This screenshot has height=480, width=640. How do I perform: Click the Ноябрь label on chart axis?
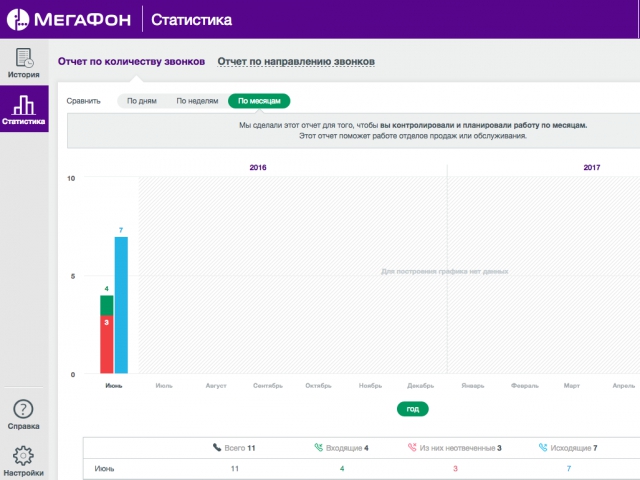[x=370, y=386]
